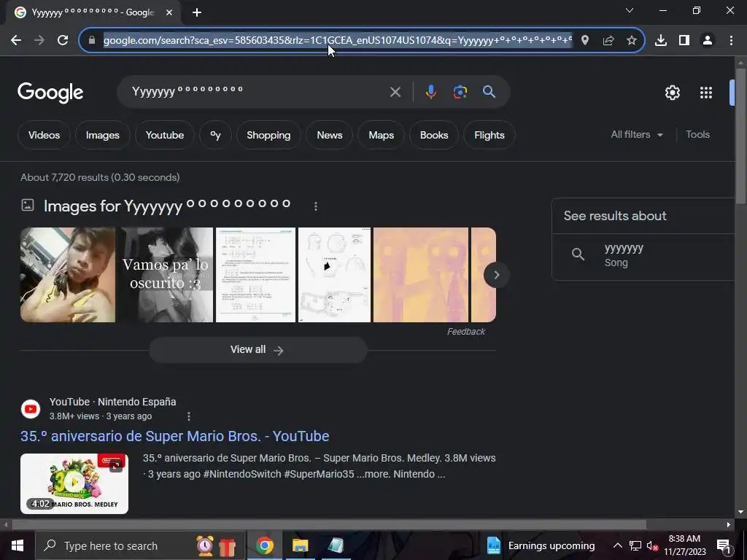The image size is (747, 560).
Task: View all images
Action: 258,350
